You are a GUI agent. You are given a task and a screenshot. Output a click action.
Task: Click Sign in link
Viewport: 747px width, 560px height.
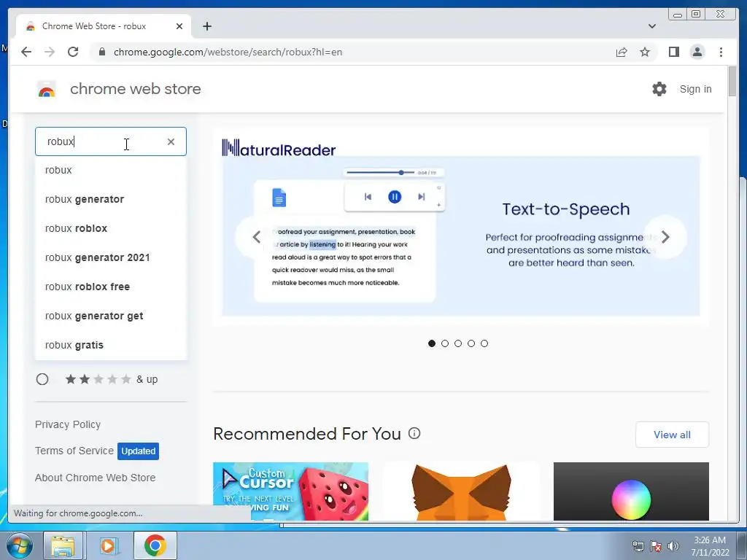695,89
